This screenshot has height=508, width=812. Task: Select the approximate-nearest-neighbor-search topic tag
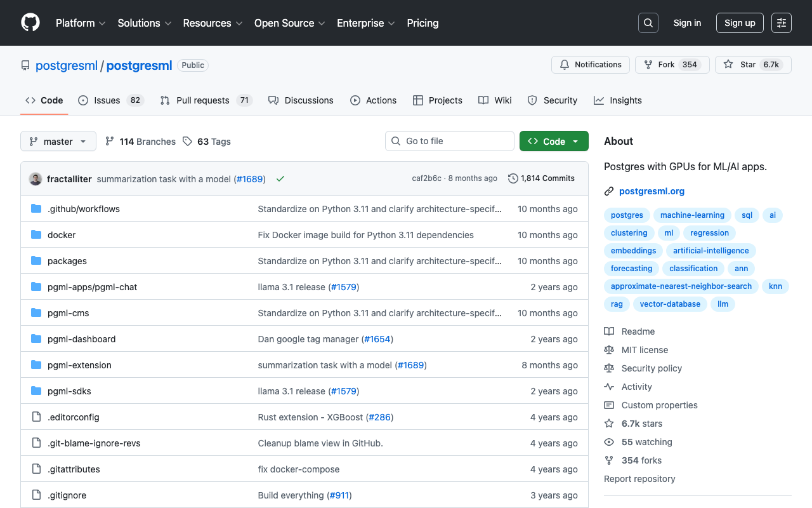click(x=681, y=286)
